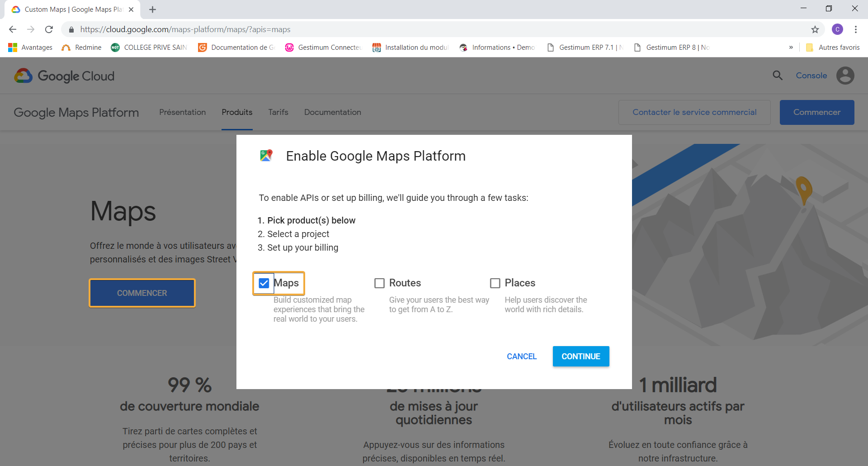Click the COMMENCER button under Maps
This screenshot has height=466, width=868.
(x=142, y=293)
